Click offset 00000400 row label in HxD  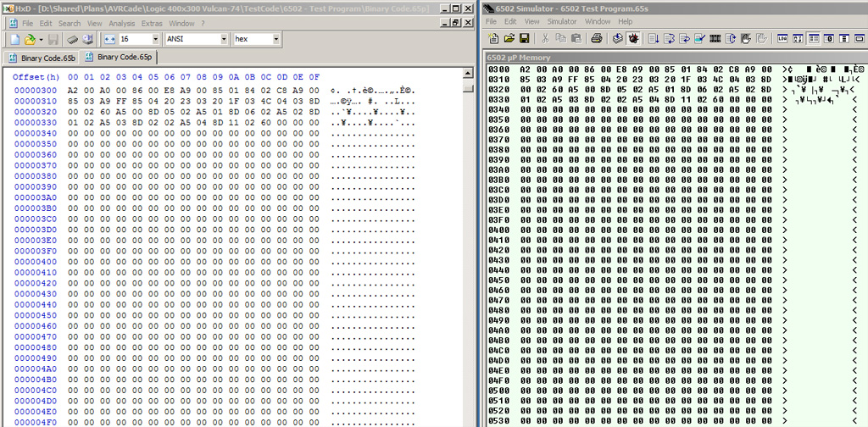36,262
